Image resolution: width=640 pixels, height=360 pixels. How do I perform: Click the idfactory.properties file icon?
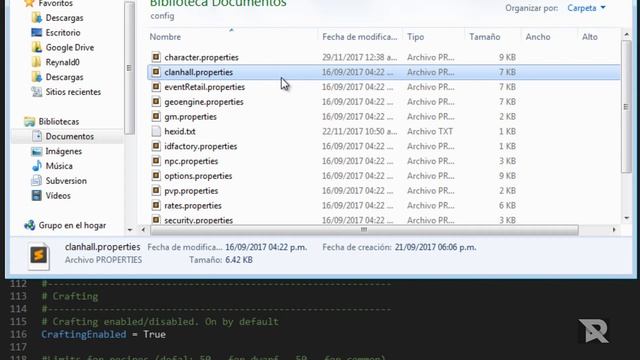[156, 146]
